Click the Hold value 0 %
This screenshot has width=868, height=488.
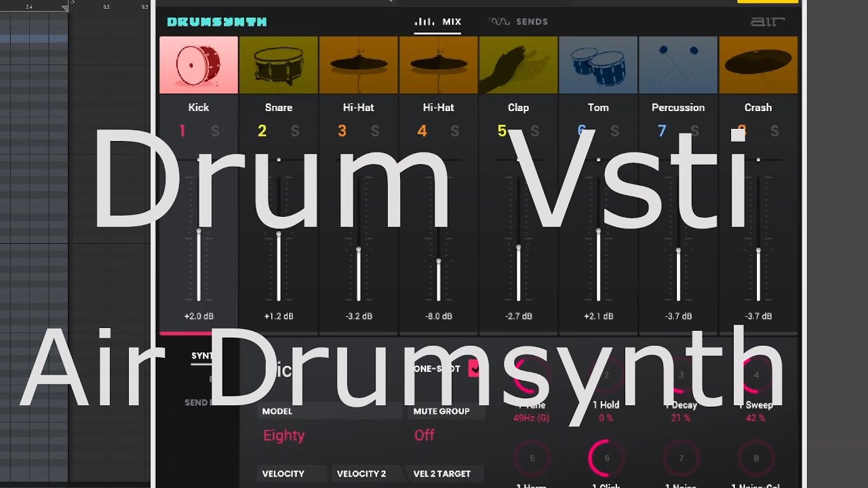coord(606,418)
